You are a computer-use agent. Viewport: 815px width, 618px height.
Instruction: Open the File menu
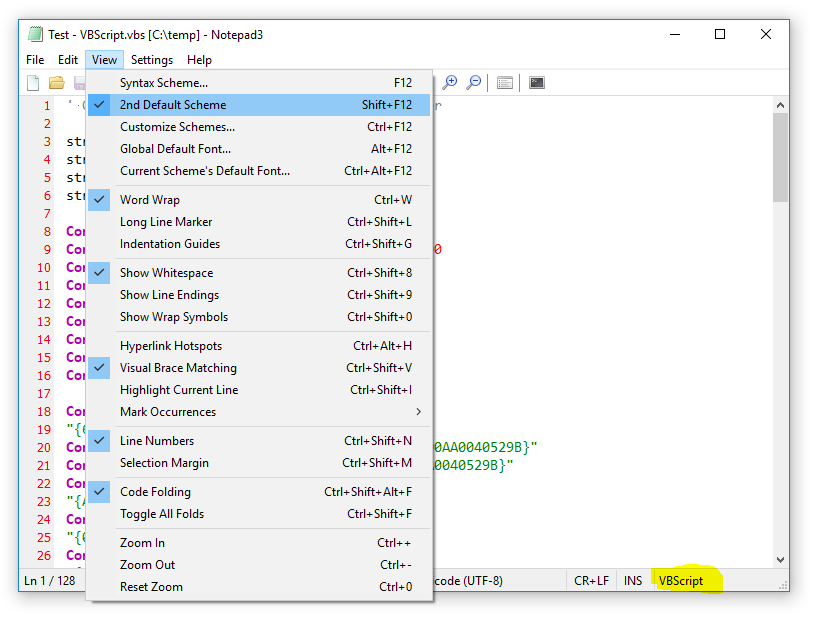click(35, 60)
